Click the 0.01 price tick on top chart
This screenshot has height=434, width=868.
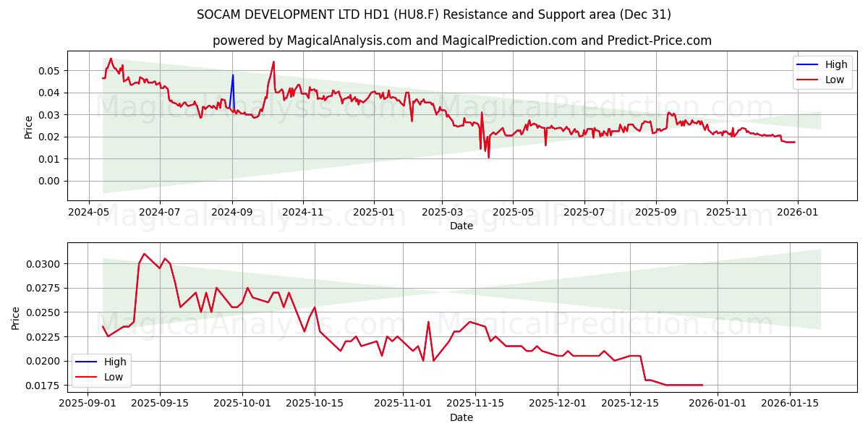pos(50,159)
